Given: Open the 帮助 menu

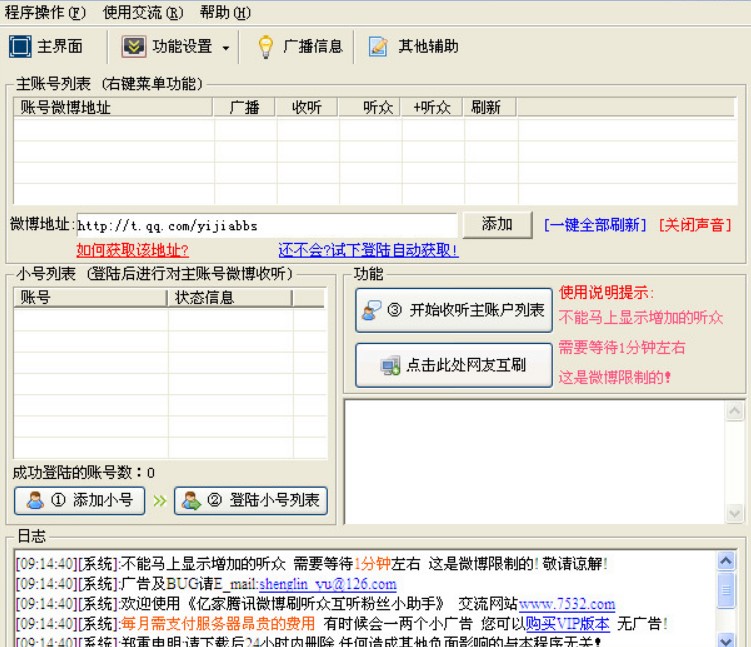Looking at the screenshot, I should click(x=225, y=13).
